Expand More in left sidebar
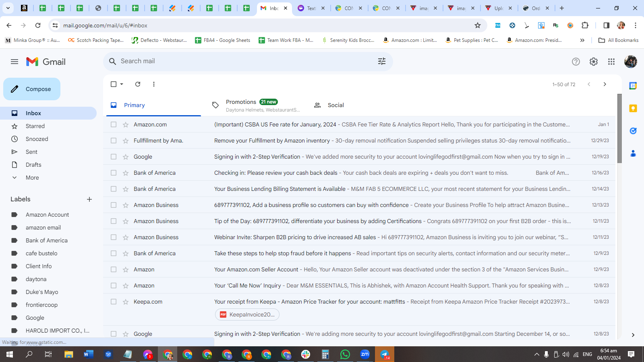 tap(32, 178)
